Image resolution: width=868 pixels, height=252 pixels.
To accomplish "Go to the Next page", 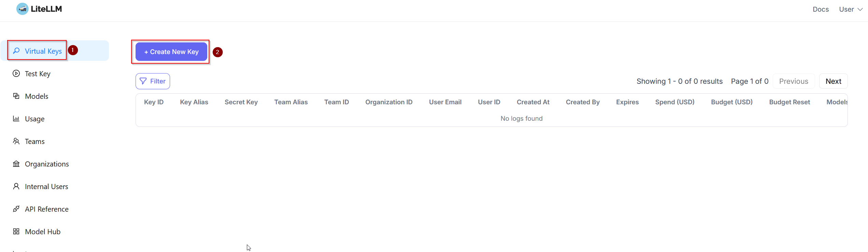I will (x=833, y=81).
